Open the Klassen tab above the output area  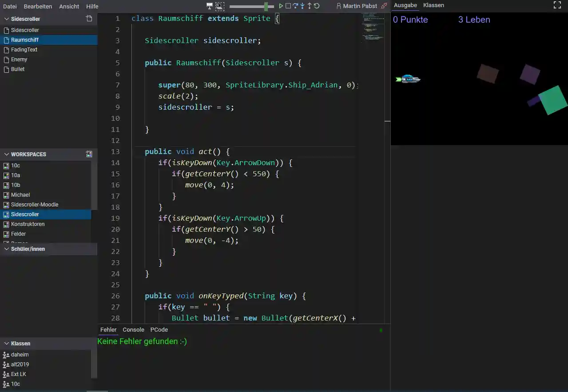[433, 5]
